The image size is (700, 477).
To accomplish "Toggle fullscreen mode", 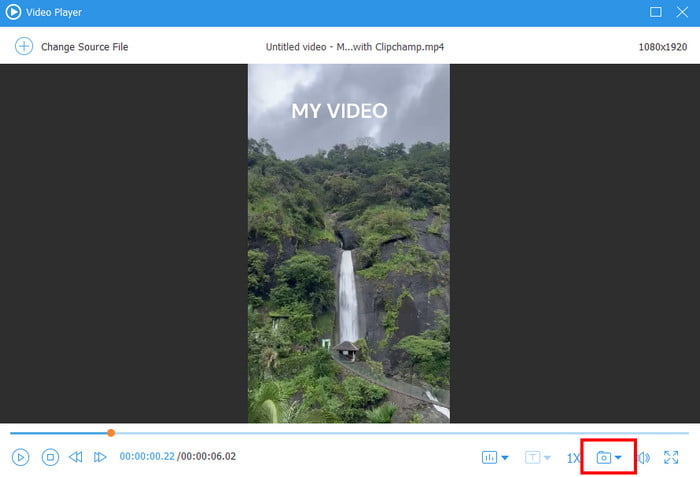I will click(671, 458).
